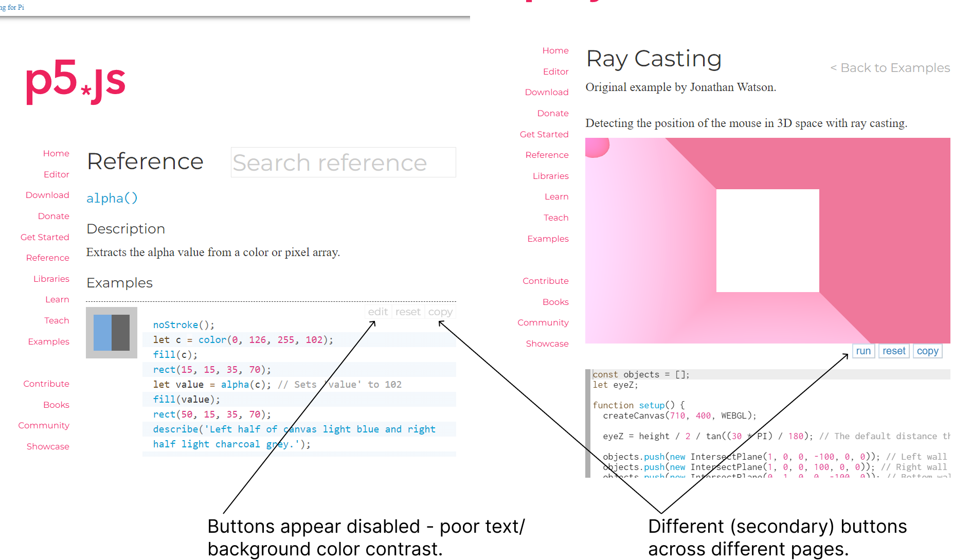Open Showcase in the Ray Casting page menu

[x=547, y=344]
